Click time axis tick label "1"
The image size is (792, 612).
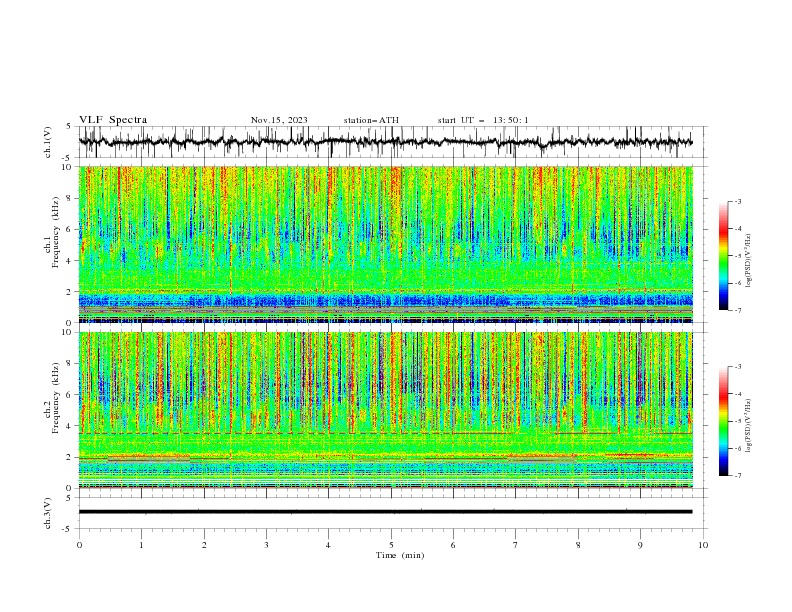(141, 545)
